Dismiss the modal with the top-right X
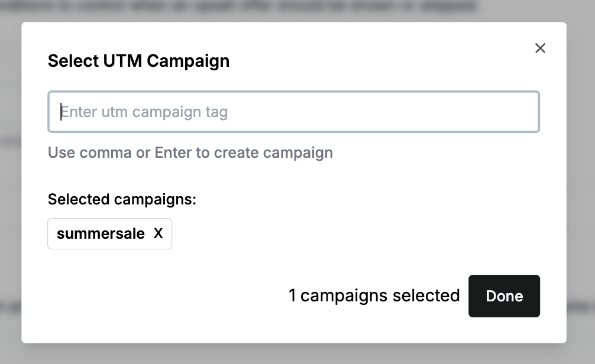The width and height of the screenshot is (595, 364). tap(540, 48)
